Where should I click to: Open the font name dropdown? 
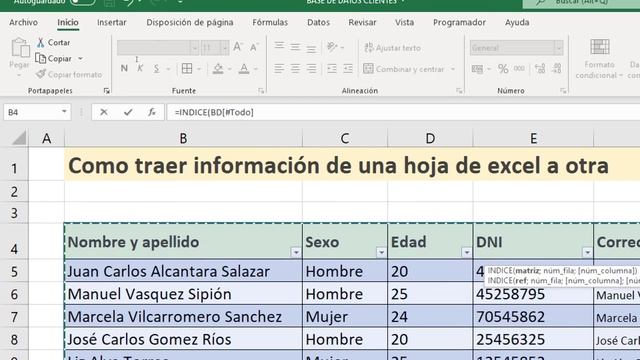click(194, 48)
